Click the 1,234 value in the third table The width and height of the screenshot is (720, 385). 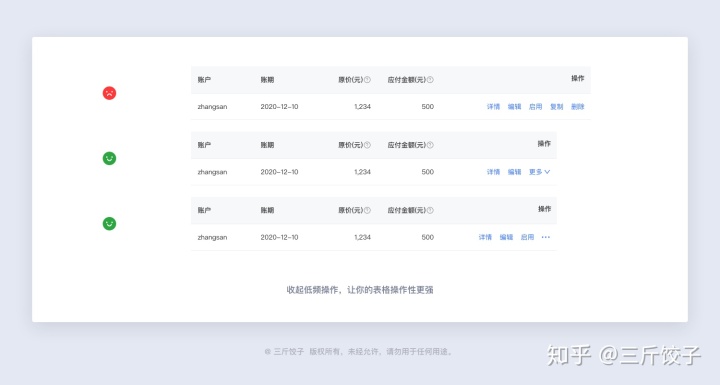coord(362,237)
